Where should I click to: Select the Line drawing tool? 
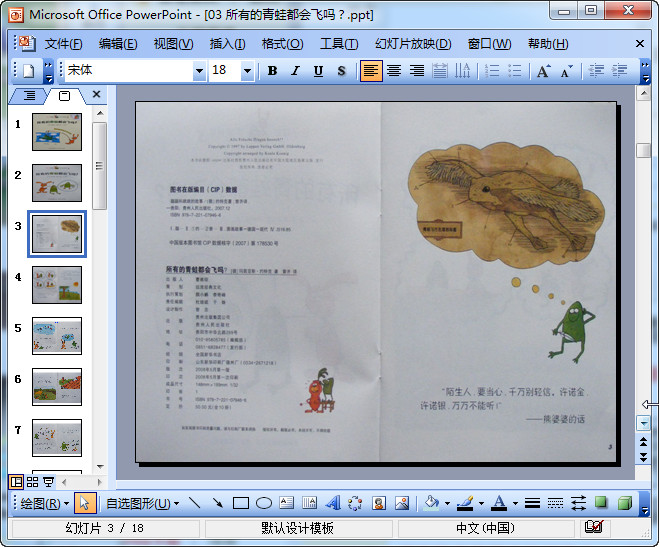point(195,503)
